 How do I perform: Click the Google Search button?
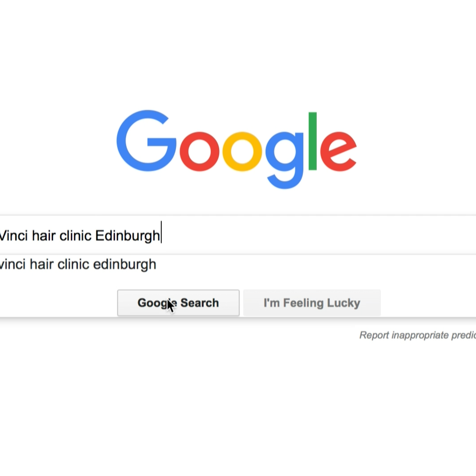(178, 303)
